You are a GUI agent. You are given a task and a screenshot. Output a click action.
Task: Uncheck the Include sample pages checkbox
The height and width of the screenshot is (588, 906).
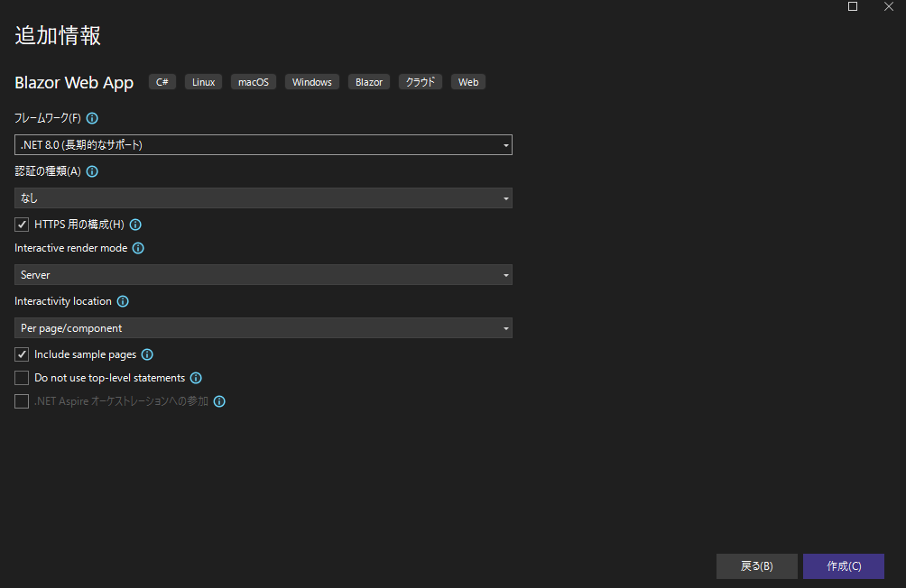[x=22, y=354]
